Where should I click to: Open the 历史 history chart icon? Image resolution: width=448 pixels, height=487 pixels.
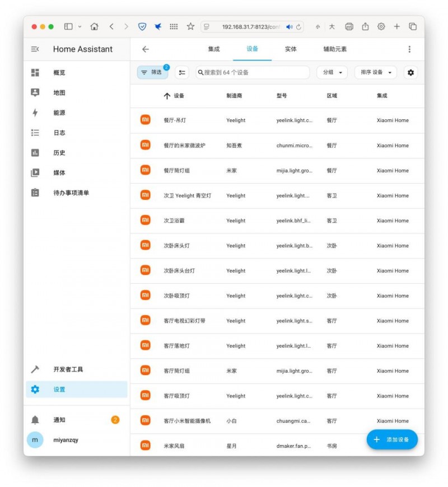[x=35, y=153]
